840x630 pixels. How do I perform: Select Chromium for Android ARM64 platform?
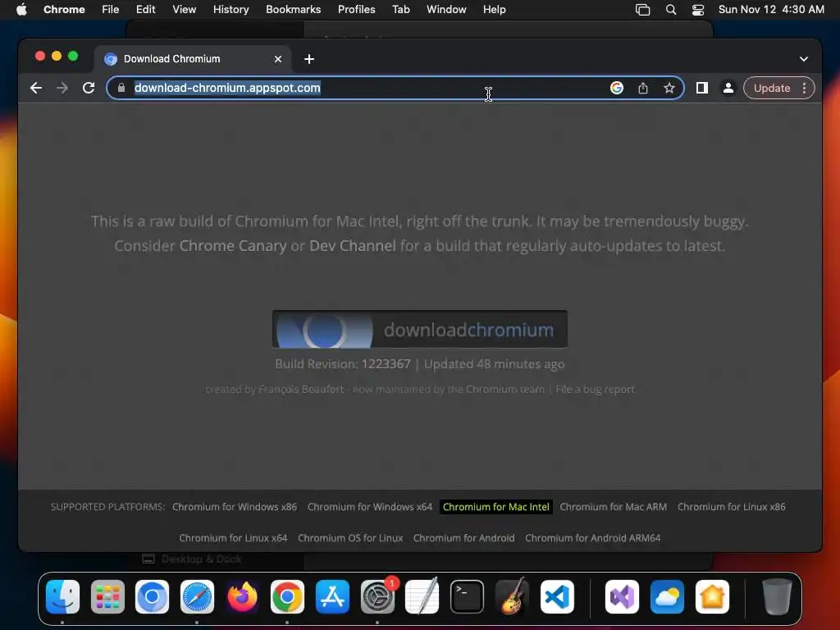point(592,538)
